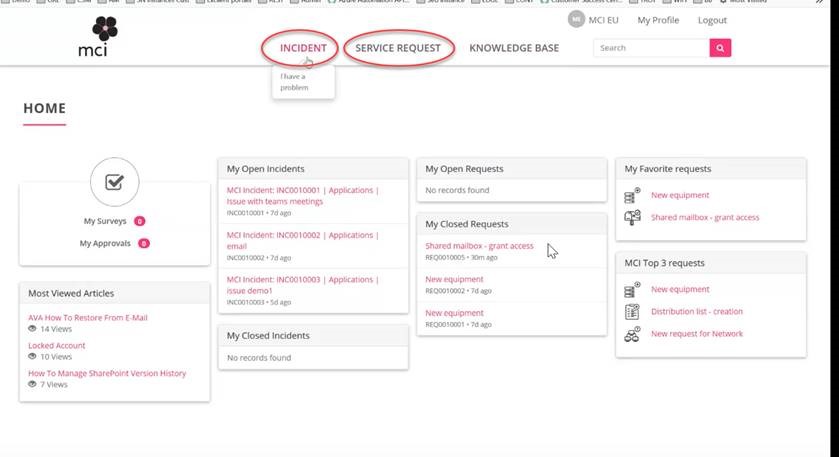839x457 pixels.
Task: Click 'INC0010003 • 5d ago' text
Action: 259,302
